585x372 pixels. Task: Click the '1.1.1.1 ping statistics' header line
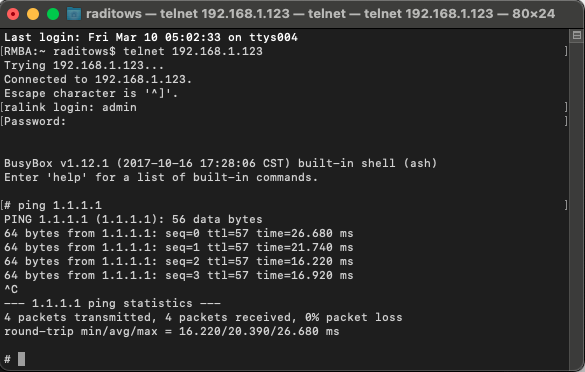pyautogui.click(x=112, y=303)
